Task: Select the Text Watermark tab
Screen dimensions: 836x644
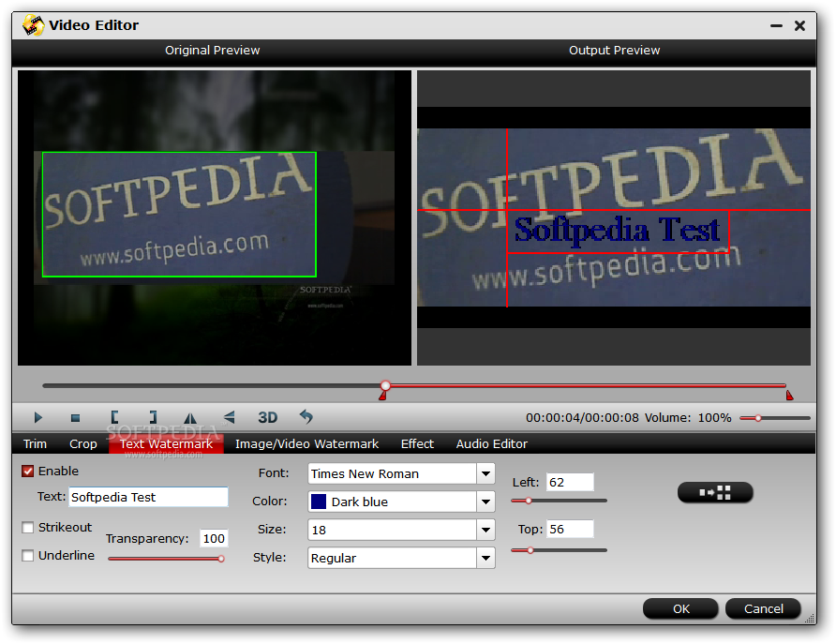Action: [x=166, y=443]
